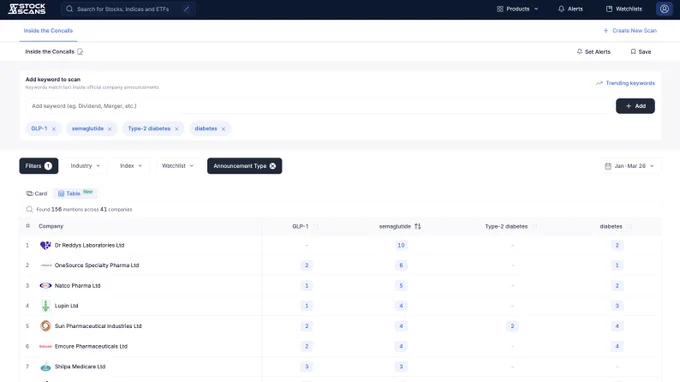Image resolution: width=680 pixels, height=382 pixels.
Task: Click semaglutide count 5 for Natco Pharma
Action: (x=401, y=286)
